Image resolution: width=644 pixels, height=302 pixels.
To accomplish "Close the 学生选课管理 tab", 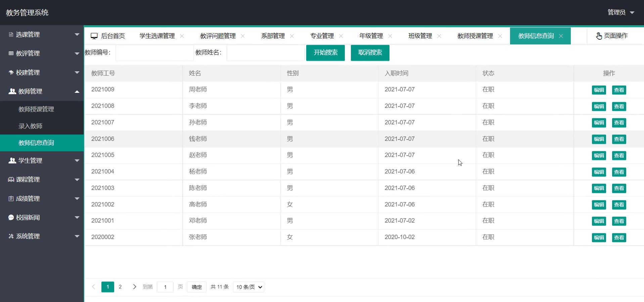I will tap(182, 36).
